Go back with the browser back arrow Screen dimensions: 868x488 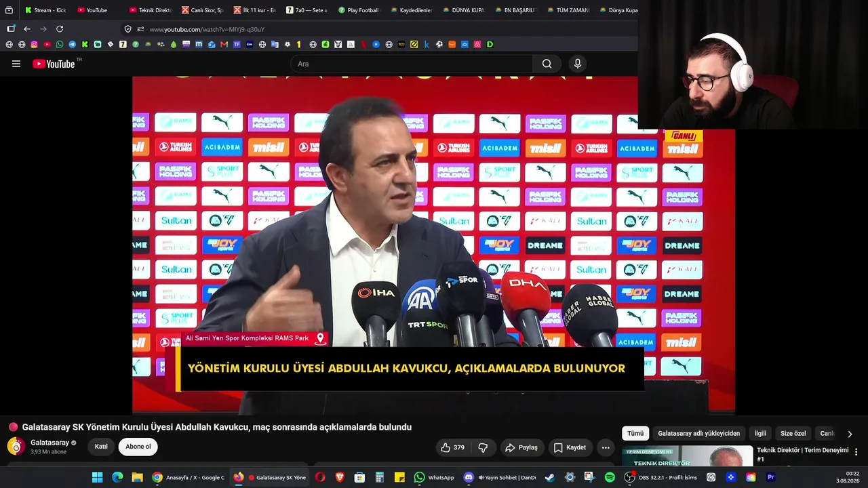(27, 29)
